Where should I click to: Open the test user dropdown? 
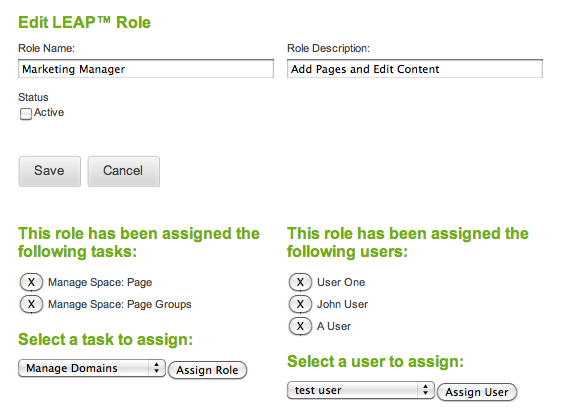pos(361,390)
